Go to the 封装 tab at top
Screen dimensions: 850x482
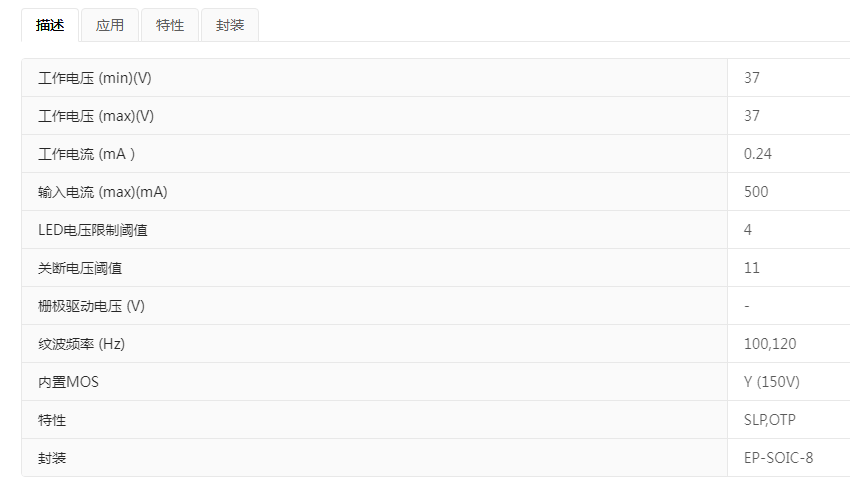tap(230, 25)
